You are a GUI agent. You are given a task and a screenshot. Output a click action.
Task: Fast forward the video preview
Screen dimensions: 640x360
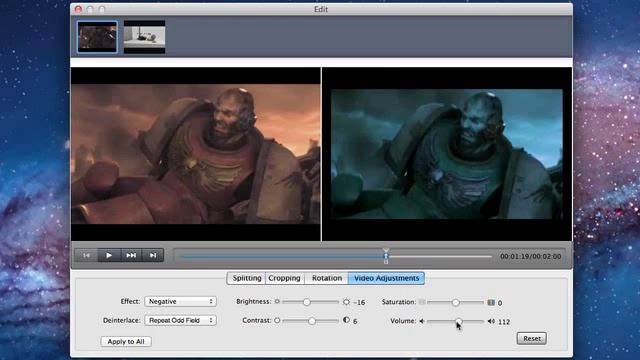pyautogui.click(x=131, y=255)
